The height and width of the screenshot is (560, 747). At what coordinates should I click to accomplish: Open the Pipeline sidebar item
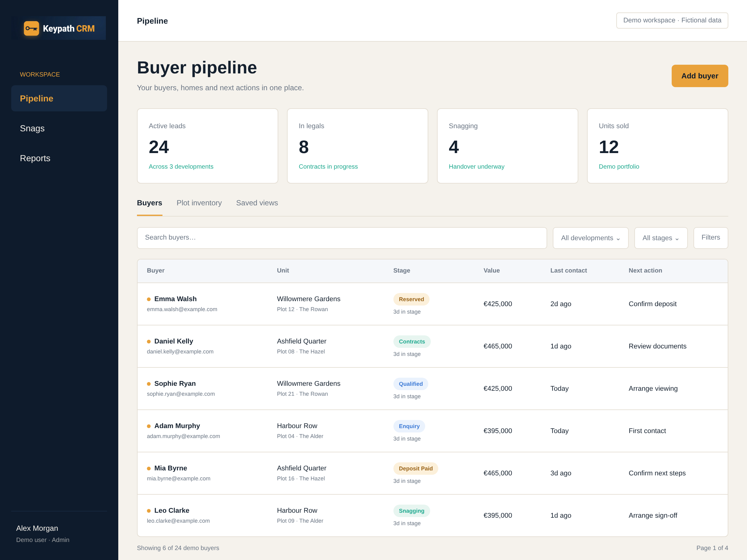click(x=59, y=98)
